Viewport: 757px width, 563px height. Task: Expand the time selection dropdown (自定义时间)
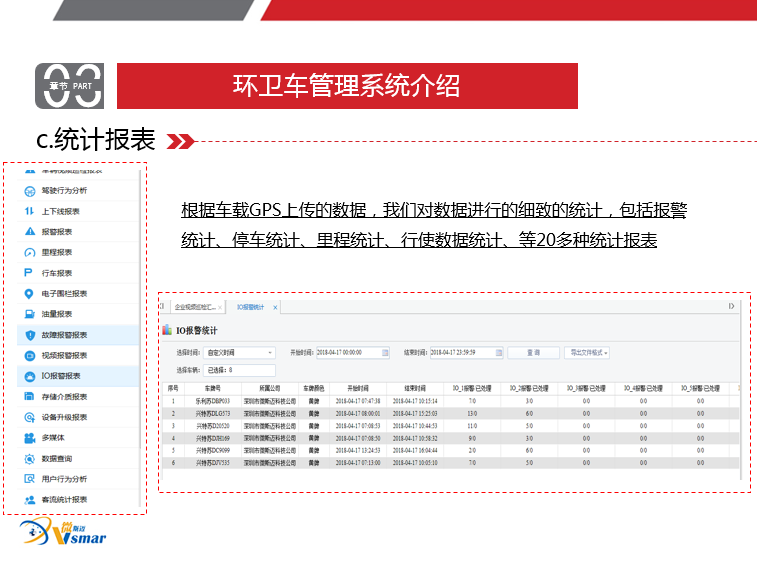[270, 353]
